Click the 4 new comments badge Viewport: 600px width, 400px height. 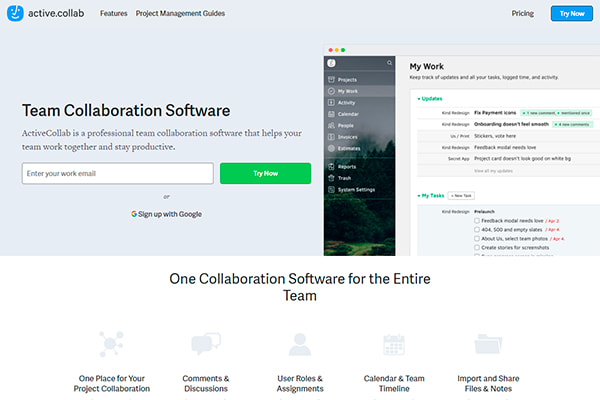(x=572, y=124)
